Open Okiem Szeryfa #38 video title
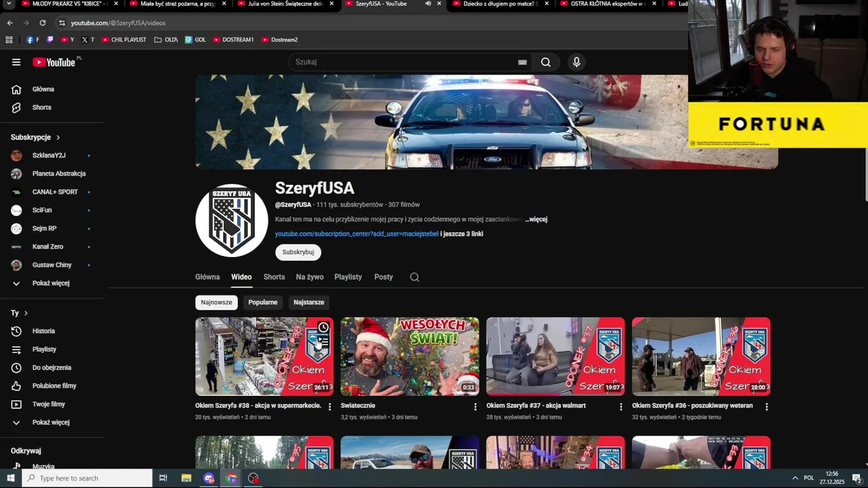This screenshot has height=488, width=868. [258, 405]
